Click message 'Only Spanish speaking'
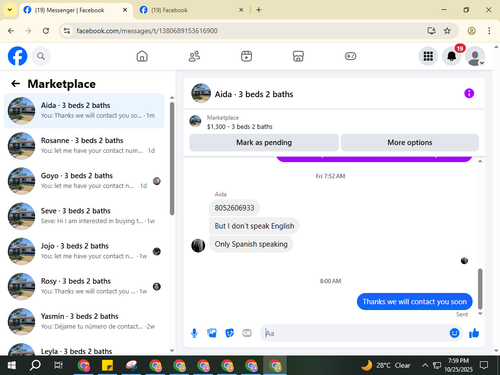Viewport: 500px width, 375px height. click(251, 244)
